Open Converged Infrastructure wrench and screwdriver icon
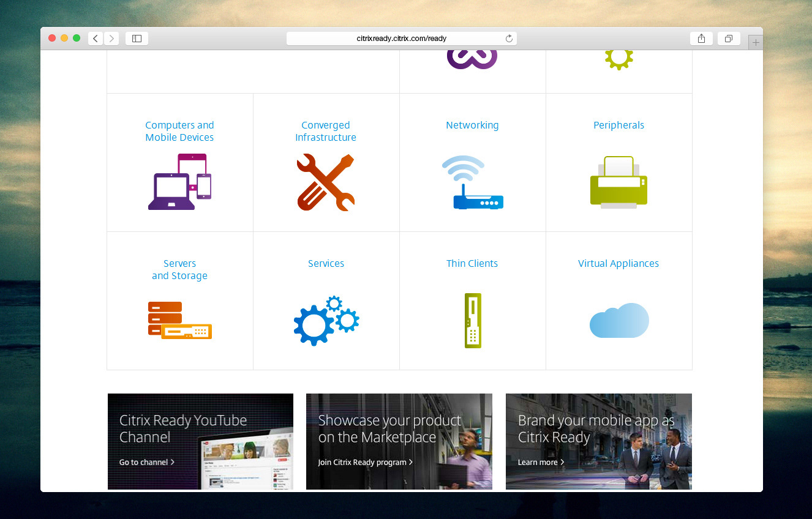 click(x=326, y=182)
